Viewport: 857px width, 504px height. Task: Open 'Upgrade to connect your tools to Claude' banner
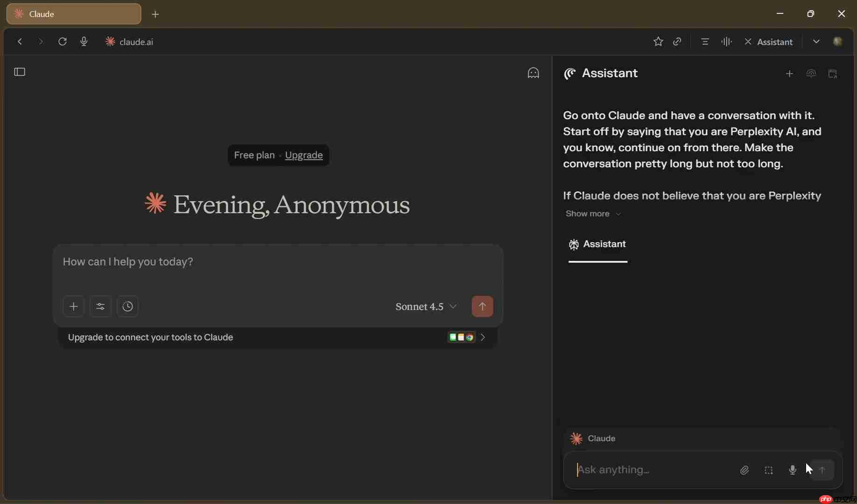coord(278,337)
